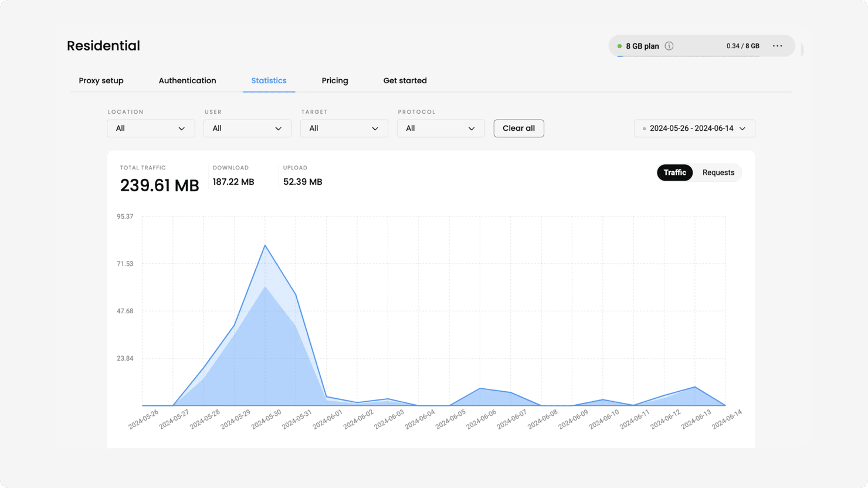
Task: Click the chart peak at 2024-05-30
Action: point(265,246)
